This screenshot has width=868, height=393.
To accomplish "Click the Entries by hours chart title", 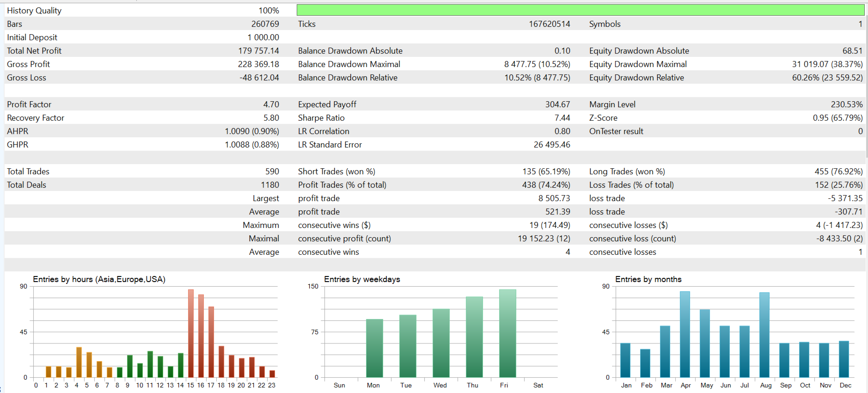I will [99, 279].
